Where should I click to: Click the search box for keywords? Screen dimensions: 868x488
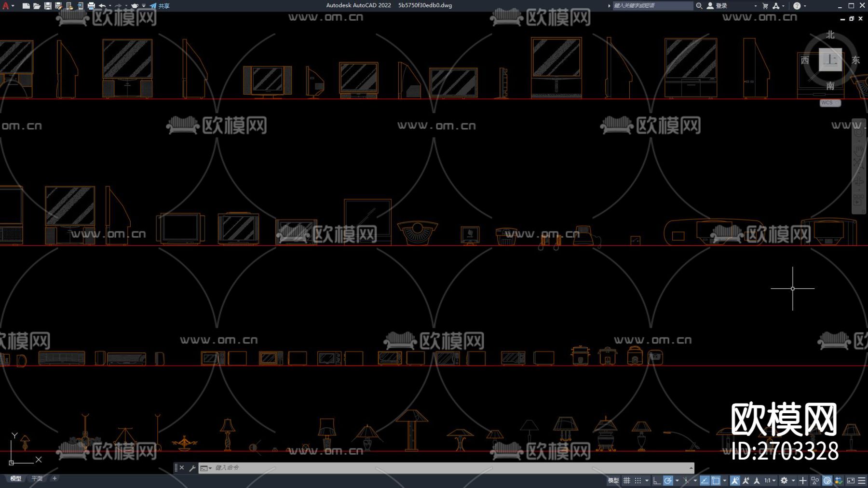pyautogui.click(x=652, y=6)
